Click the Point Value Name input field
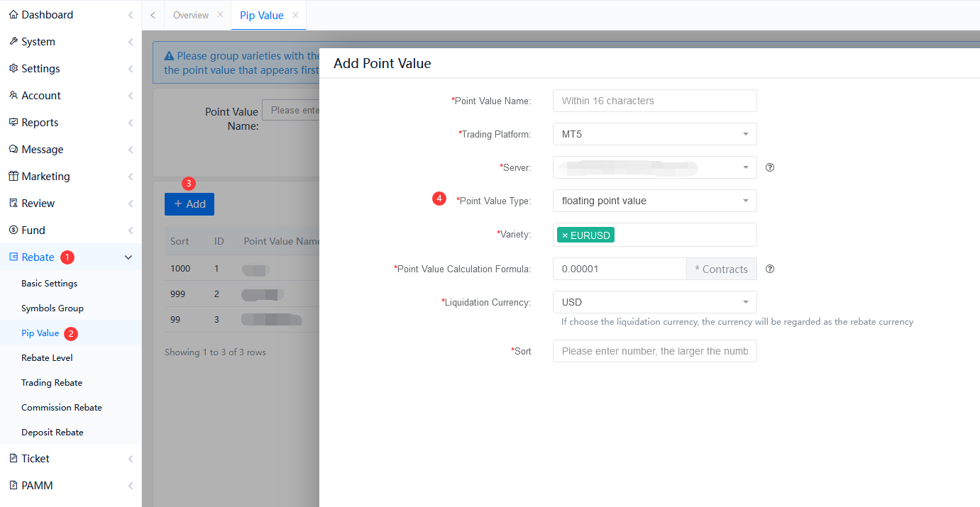 654,101
